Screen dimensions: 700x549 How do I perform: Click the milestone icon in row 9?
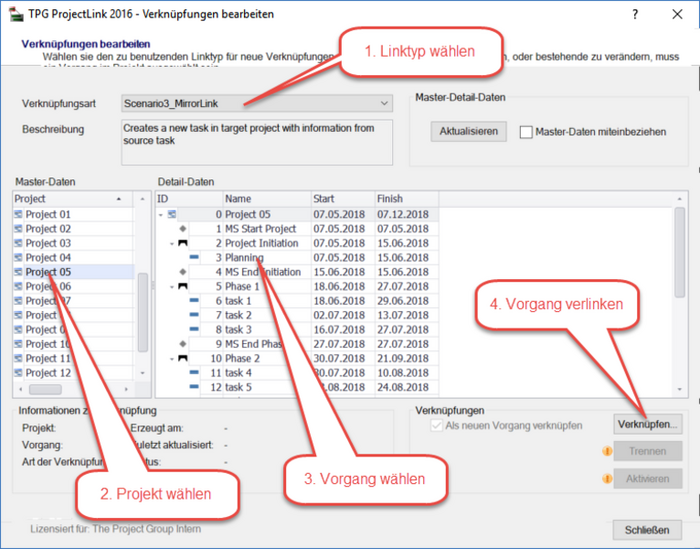183,344
